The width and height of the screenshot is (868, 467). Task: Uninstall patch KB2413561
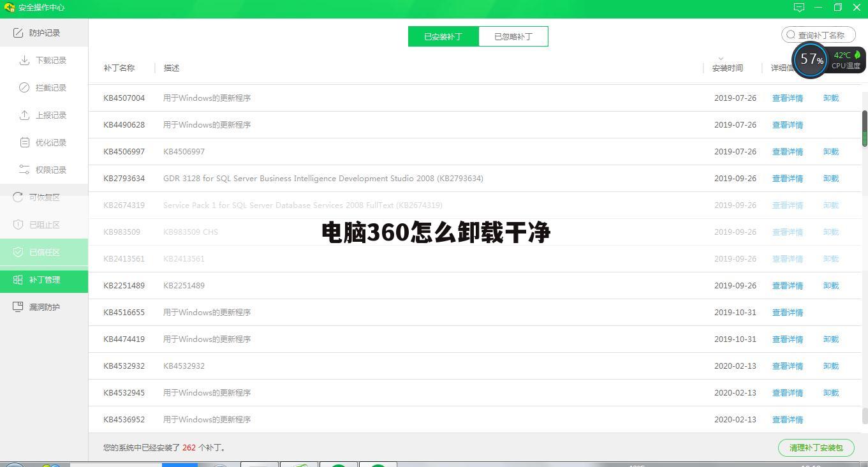point(831,259)
